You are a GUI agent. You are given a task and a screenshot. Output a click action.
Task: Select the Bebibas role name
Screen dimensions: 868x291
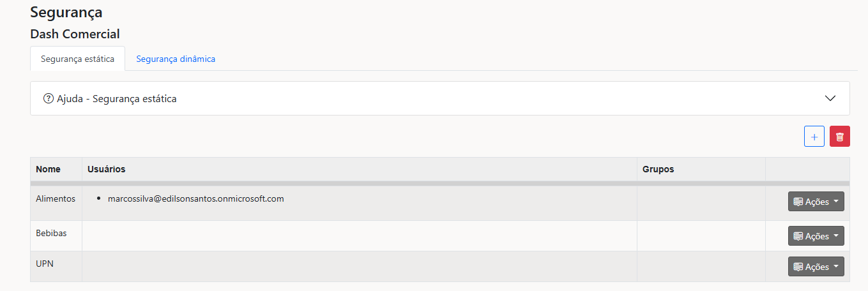(x=51, y=233)
